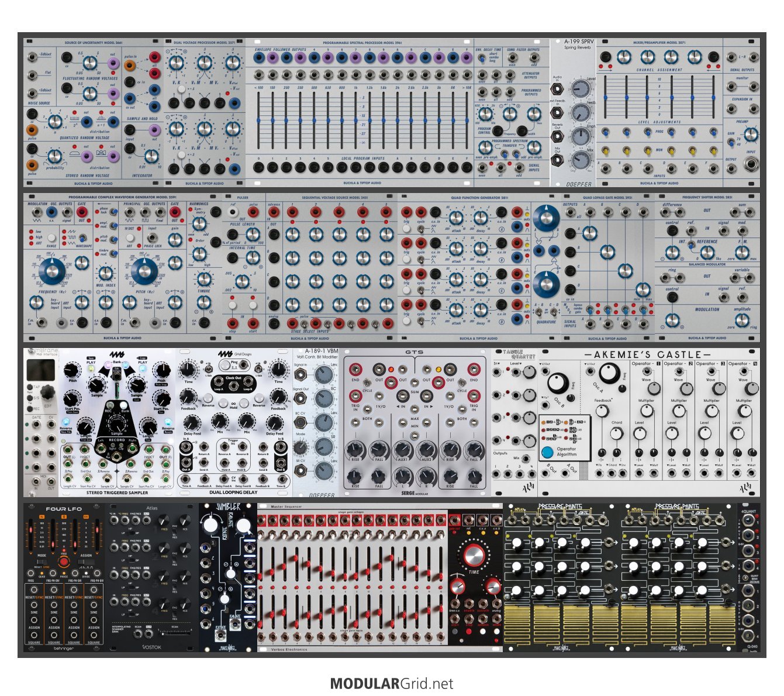Click the EDIT knob on the MIDI interface
Viewport: 784px width, 696px height.
47,392
